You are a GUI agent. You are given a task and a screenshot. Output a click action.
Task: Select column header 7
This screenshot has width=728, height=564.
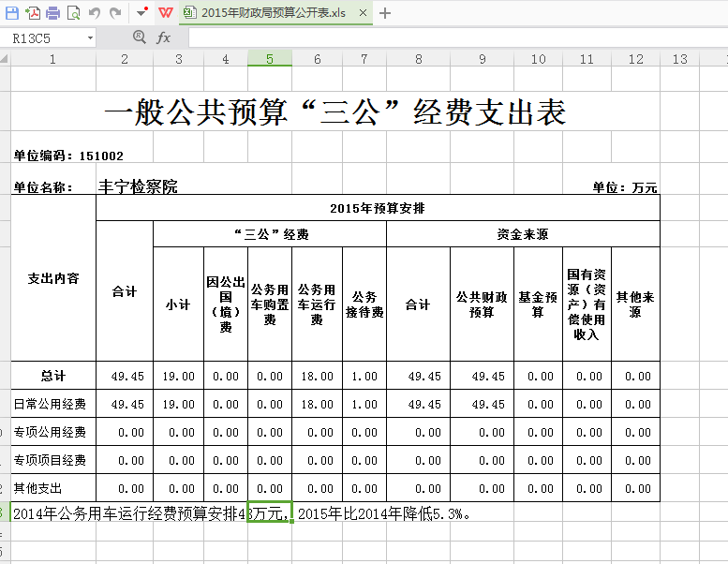pyautogui.click(x=364, y=59)
